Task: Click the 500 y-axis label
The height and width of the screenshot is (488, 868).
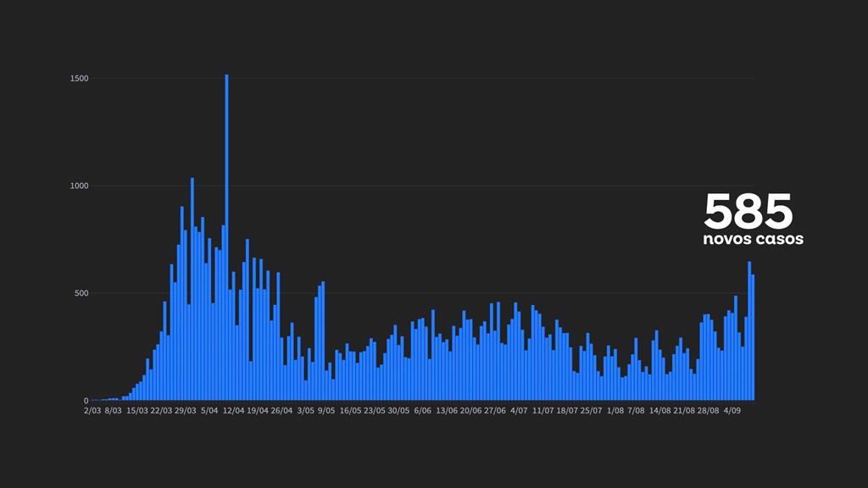Action: 81,293
